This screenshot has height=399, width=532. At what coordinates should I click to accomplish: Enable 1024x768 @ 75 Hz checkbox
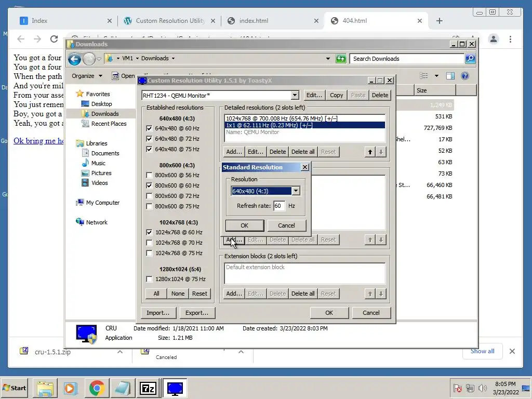(149, 253)
